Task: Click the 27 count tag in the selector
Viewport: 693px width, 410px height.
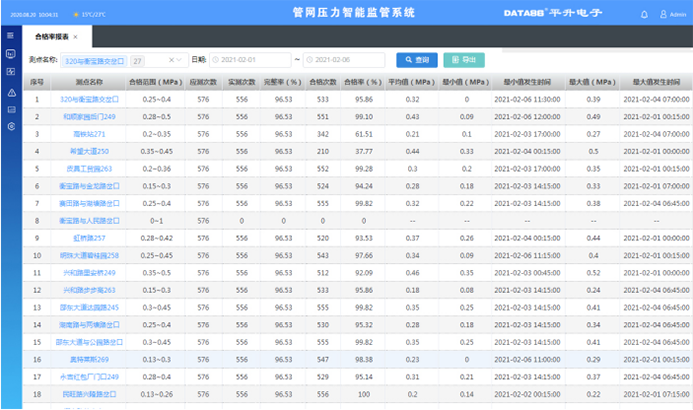Action: click(137, 61)
